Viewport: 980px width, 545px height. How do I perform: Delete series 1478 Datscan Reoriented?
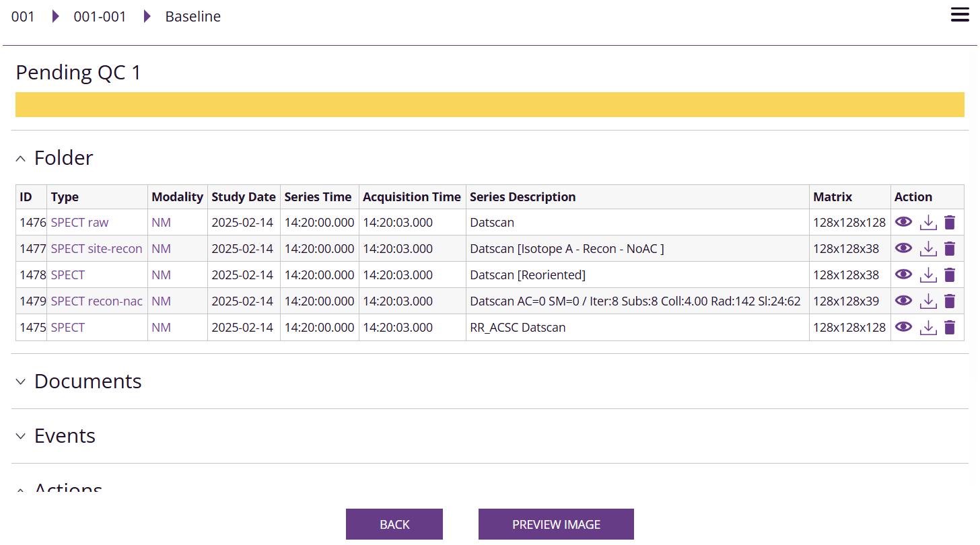pos(950,275)
